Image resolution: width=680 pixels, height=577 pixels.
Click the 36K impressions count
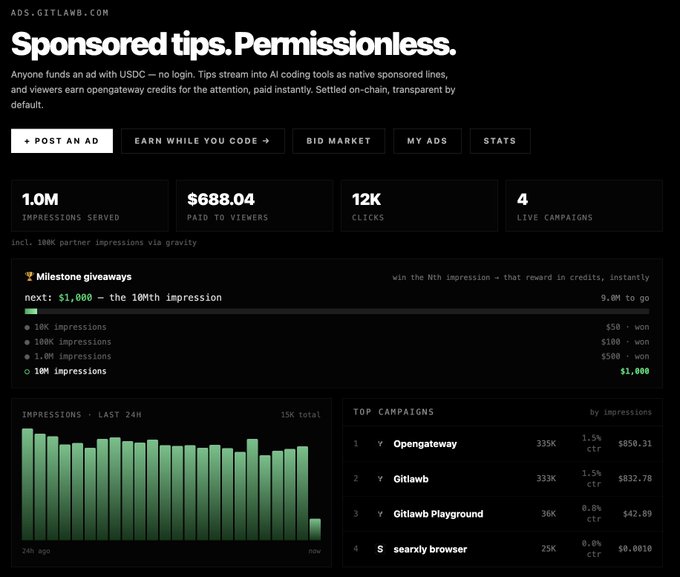click(x=549, y=514)
